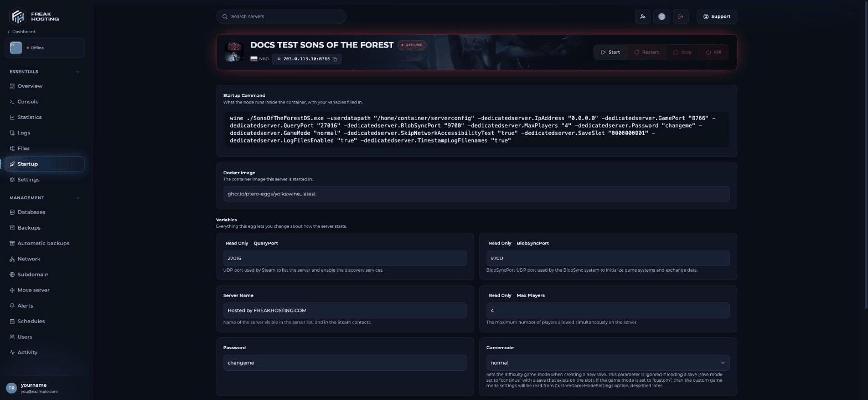Open the Support button
This screenshot has width=868, height=400.
[x=716, y=17]
